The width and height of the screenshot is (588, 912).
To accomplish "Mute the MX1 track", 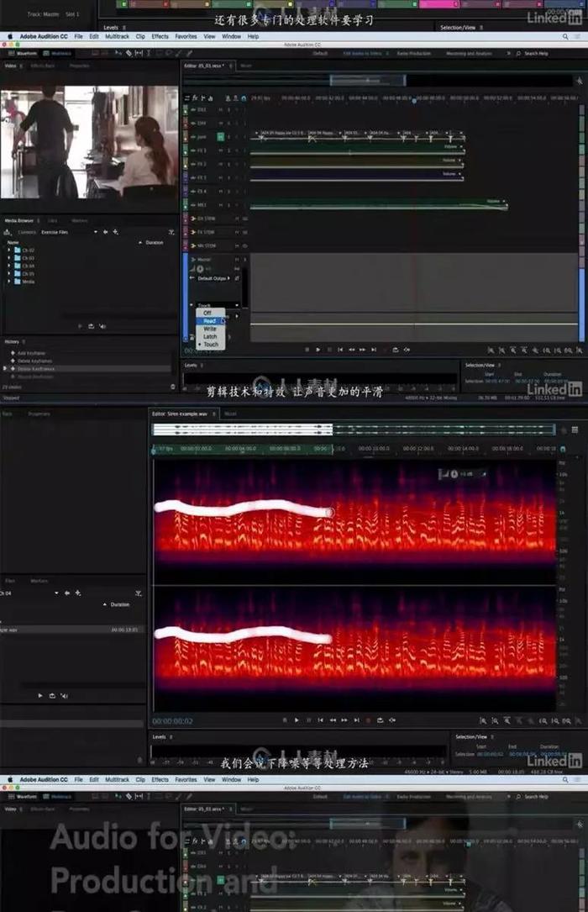I will (221, 205).
